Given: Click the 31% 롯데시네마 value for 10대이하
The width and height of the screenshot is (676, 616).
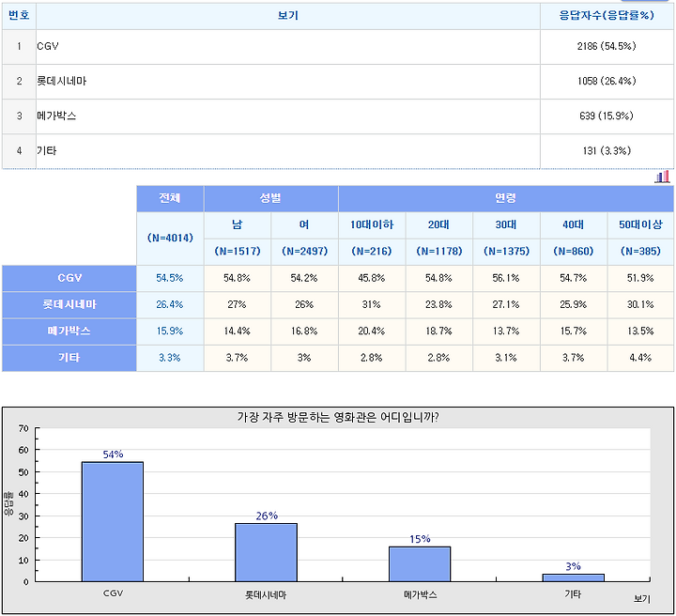Looking at the screenshot, I should 372,305.
